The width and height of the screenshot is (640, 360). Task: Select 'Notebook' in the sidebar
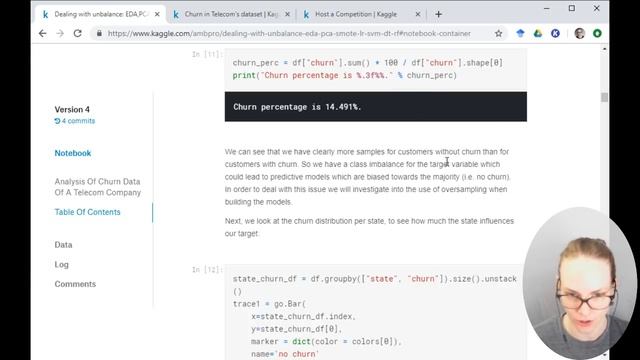(73, 153)
